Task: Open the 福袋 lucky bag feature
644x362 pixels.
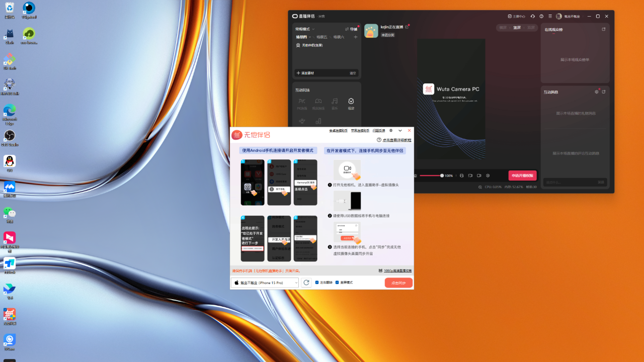Action: tap(351, 103)
